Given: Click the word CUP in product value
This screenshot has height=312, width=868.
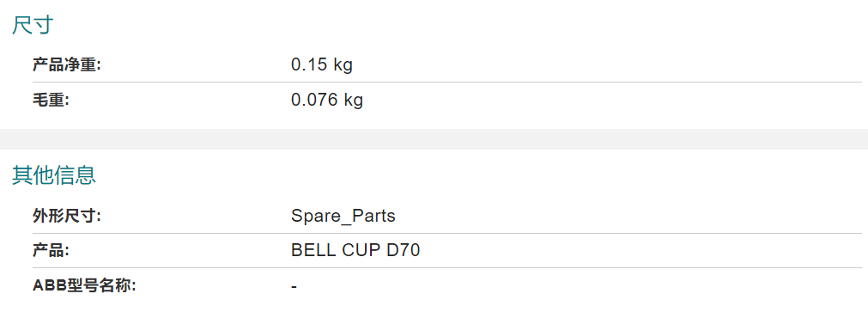Looking at the screenshot, I should click(x=361, y=250).
